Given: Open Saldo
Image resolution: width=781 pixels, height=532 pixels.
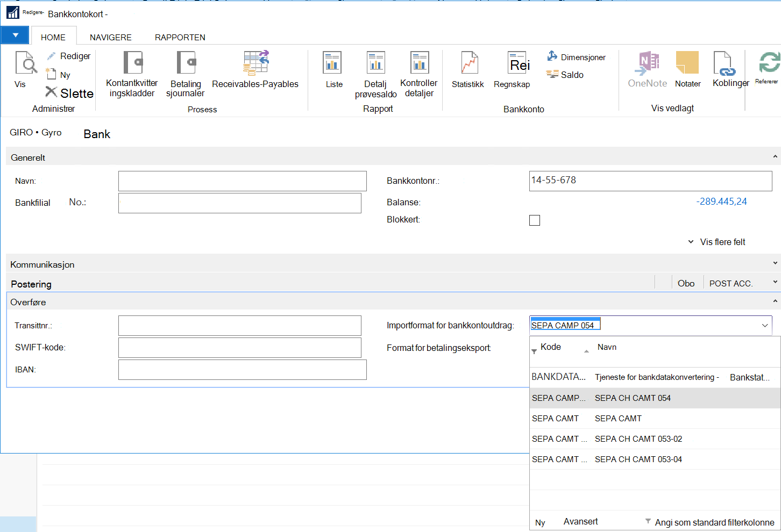Looking at the screenshot, I should [x=565, y=75].
